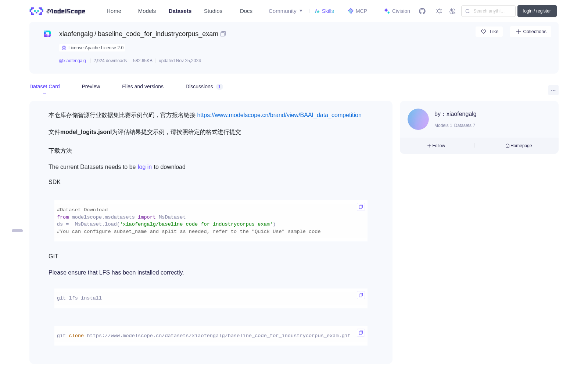The width and height of the screenshot is (588, 368).
Task: Click the Civision sparkle icon
Action: pos(387,11)
